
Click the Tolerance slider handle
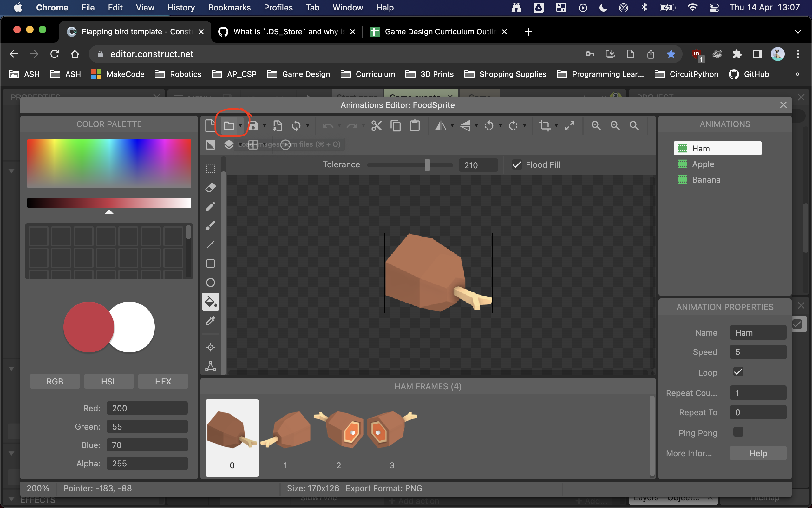coord(427,165)
